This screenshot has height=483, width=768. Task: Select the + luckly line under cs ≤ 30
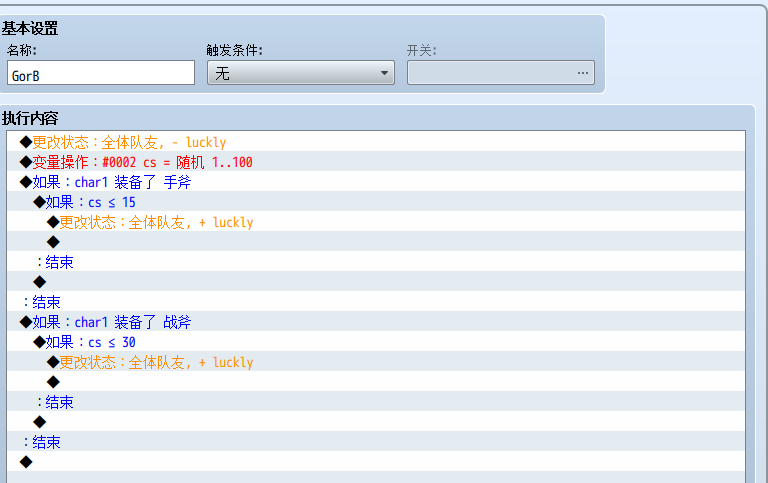[x=376, y=362]
